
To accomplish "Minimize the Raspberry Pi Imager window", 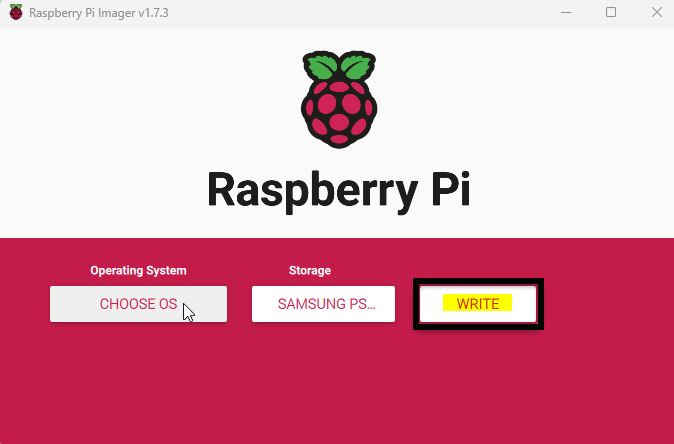I will pos(566,12).
